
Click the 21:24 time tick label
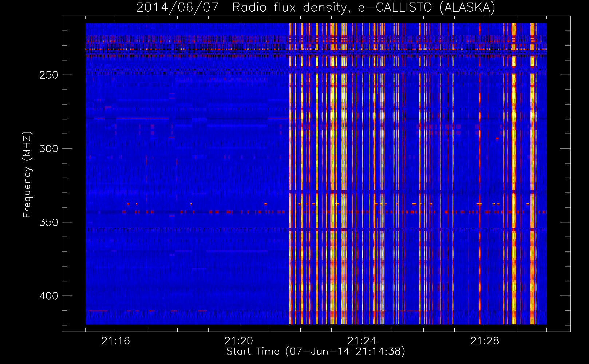point(362,341)
